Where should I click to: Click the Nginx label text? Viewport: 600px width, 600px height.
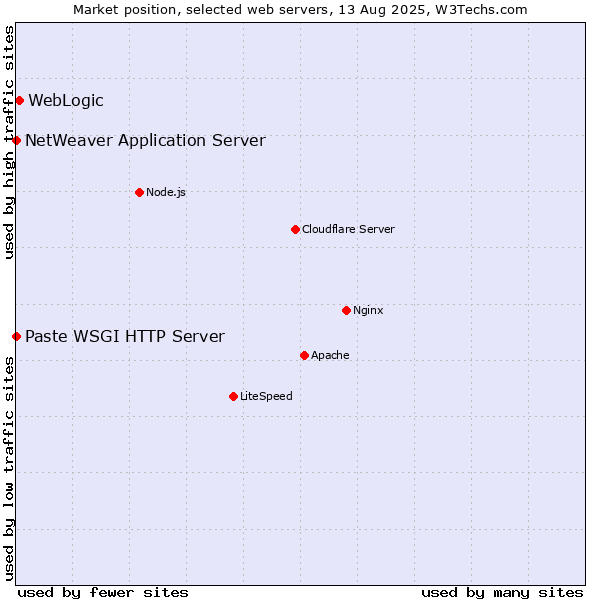368,310
